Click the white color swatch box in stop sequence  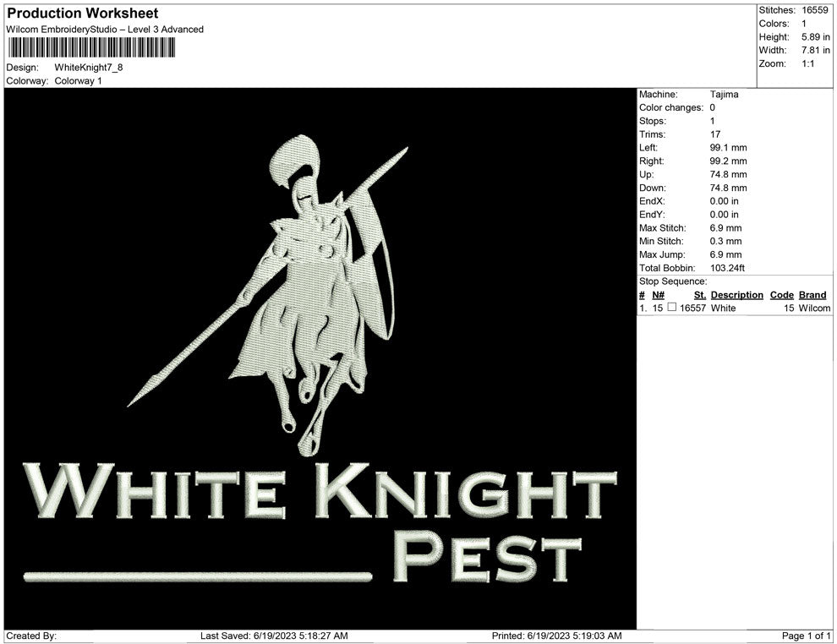(x=672, y=308)
